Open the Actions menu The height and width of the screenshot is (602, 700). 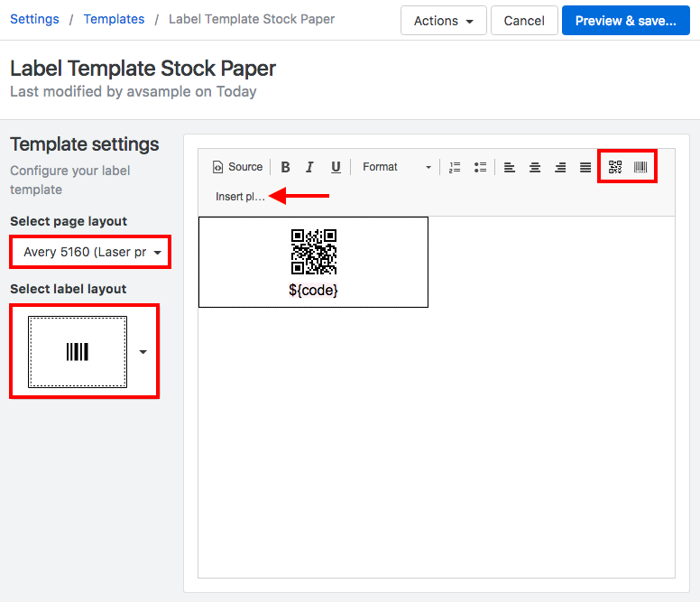click(x=443, y=21)
